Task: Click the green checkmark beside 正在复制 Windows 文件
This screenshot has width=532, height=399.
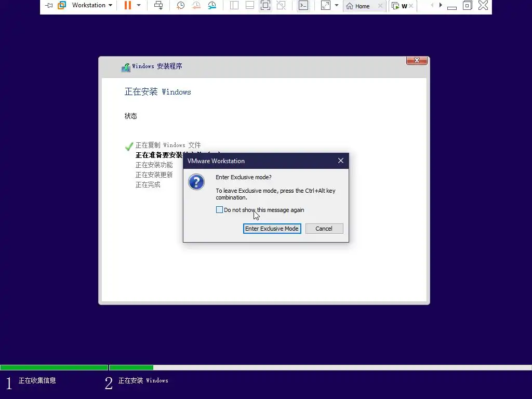Action: pyautogui.click(x=129, y=146)
